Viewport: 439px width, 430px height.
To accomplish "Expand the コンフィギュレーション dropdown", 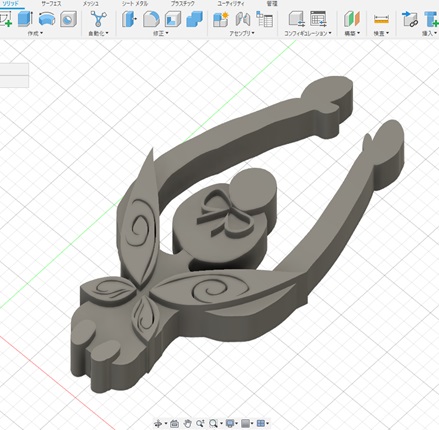I will coord(308,33).
